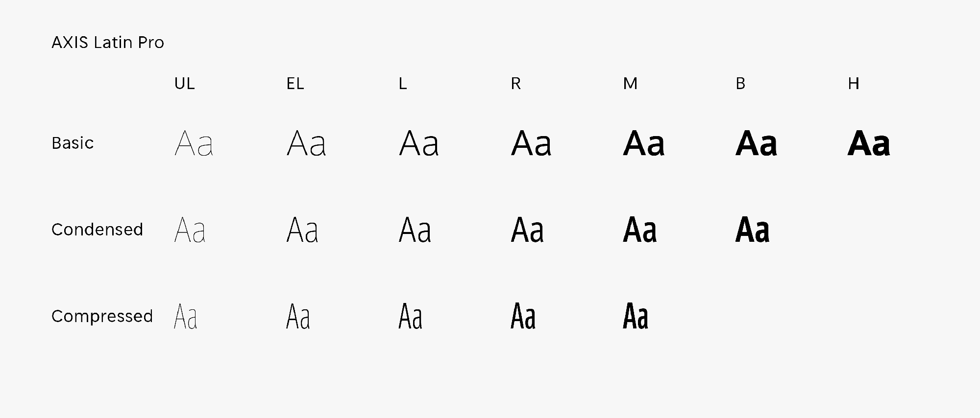The height and width of the screenshot is (418, 980).
Task: Select the Basic EL 'Aa' sample
Action: pyautogui.click(x=306, y=143)
